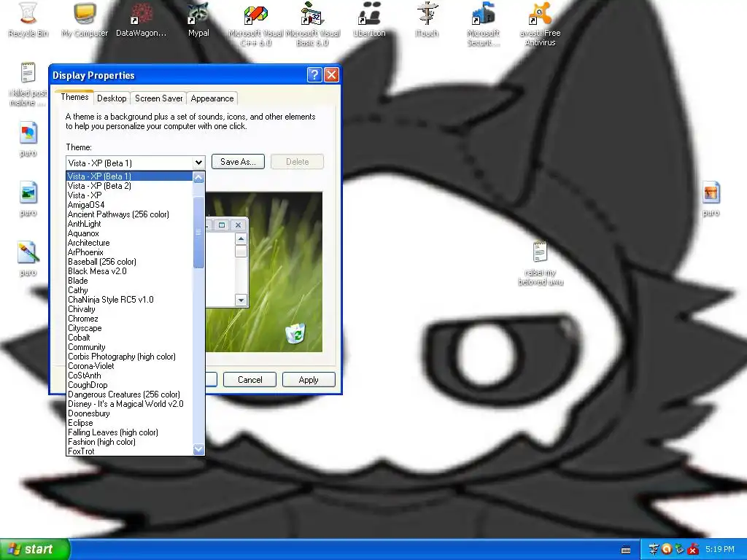Select the Microsoft Visual Basic 6.0 icon
Viewport: 747px width, 560px height.
[312, 13]
